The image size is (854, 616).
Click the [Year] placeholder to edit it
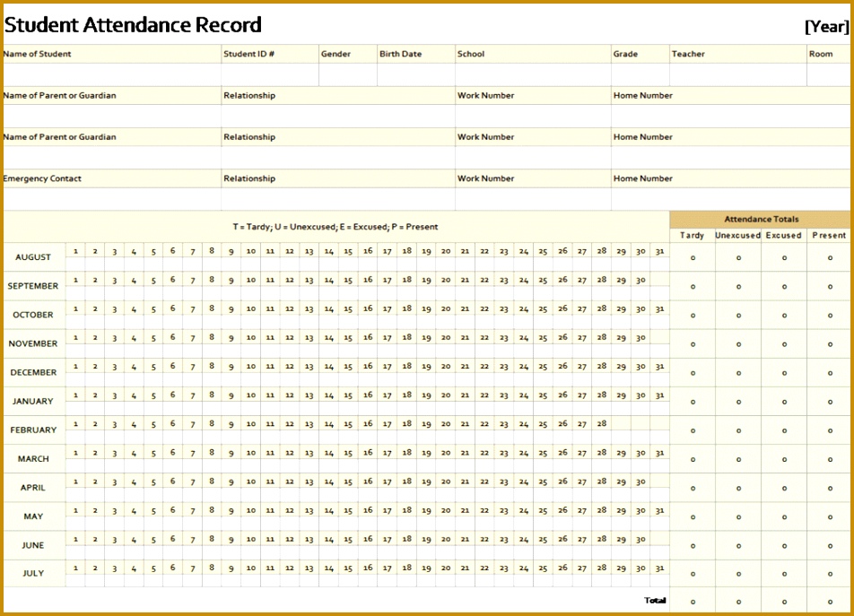pos(826,26)
